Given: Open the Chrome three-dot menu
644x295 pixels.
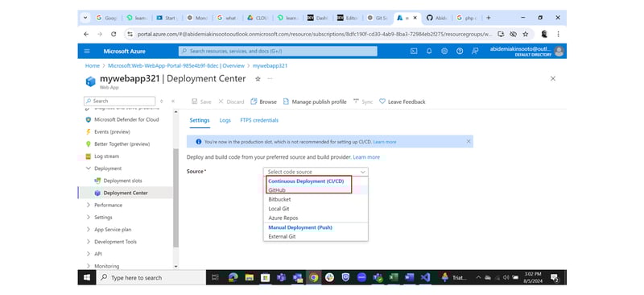Looking at the screenshot, I should 558,34.
